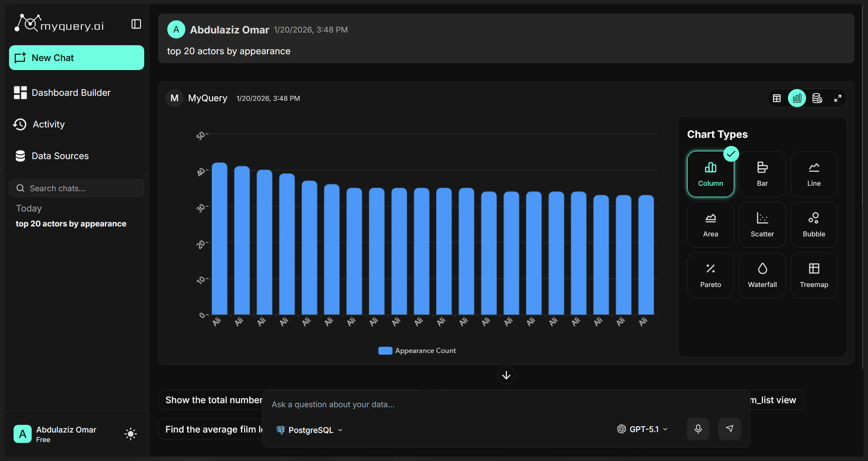
Task: Click the MyQuery 'M' avatar
Action: [175, 98]
